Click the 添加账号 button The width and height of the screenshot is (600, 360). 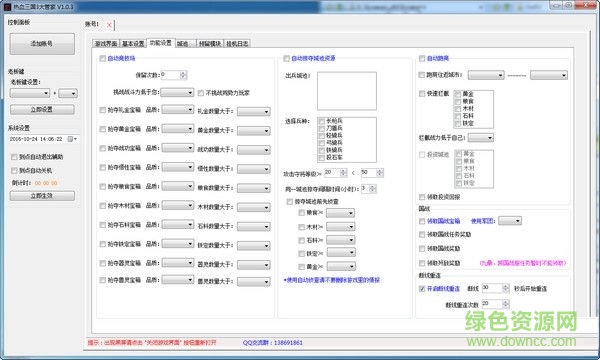[42, 44]
